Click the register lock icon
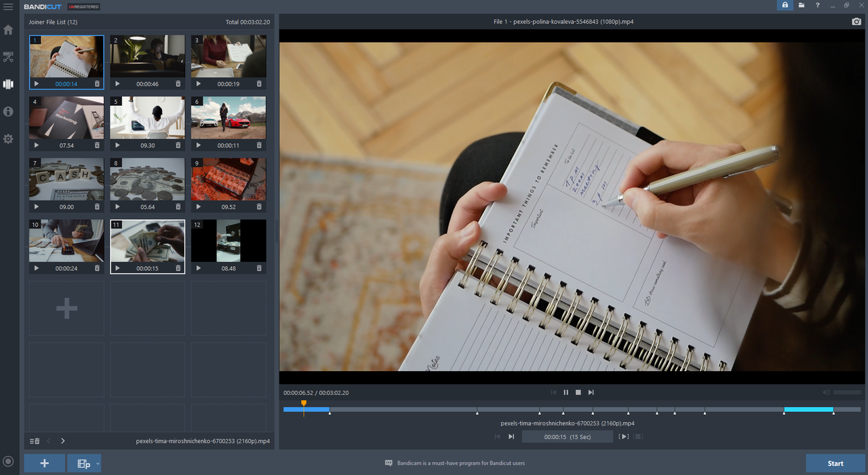The image size is (868, 475). (x=785, y=5)
